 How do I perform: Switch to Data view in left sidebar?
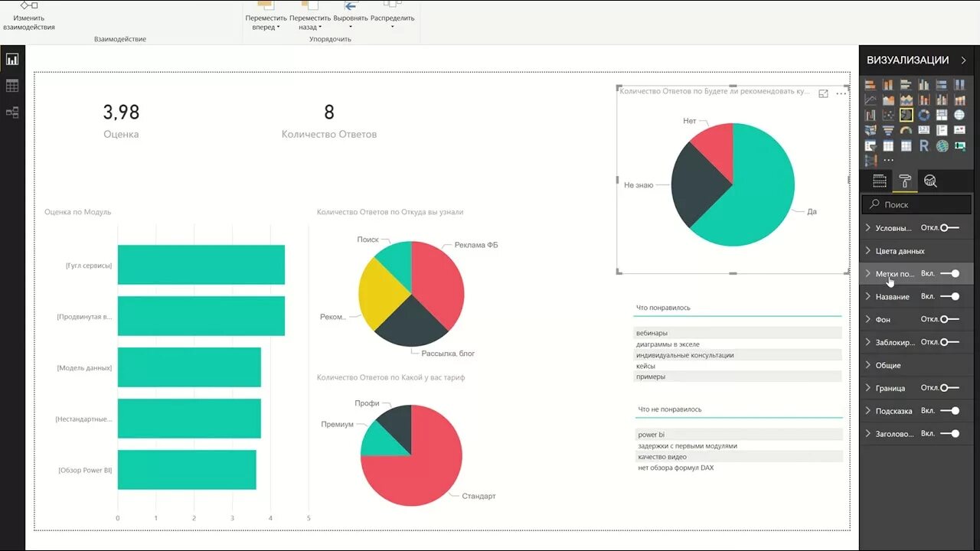click(x=12, y=86)
